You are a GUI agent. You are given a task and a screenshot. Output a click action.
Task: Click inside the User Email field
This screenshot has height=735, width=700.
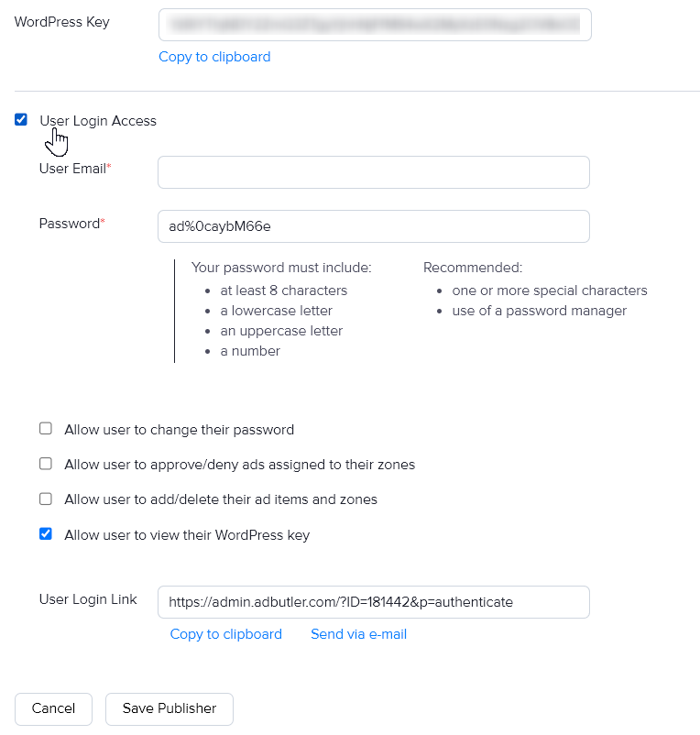[x=373, y=171]
